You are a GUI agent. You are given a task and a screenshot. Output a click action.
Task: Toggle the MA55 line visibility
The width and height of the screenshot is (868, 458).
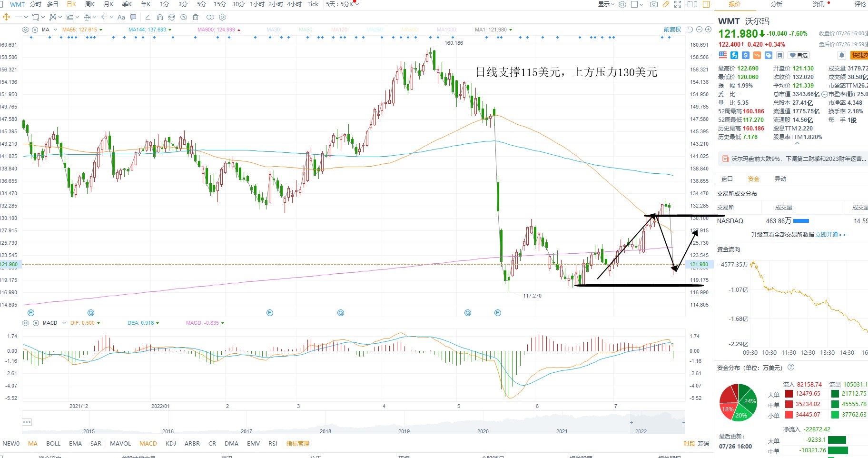pos(79,30)
